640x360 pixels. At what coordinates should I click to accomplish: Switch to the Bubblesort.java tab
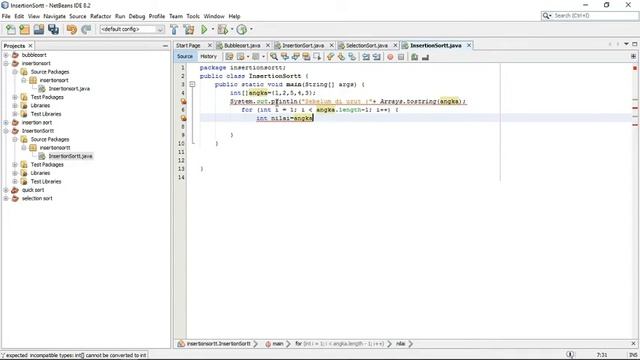pos(242,45)
